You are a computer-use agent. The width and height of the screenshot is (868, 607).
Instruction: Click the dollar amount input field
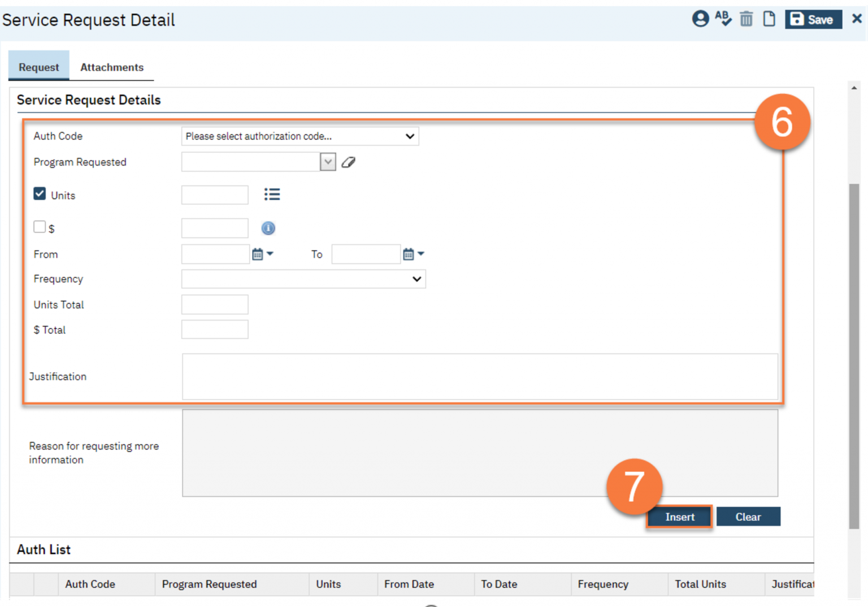point(215,228)
